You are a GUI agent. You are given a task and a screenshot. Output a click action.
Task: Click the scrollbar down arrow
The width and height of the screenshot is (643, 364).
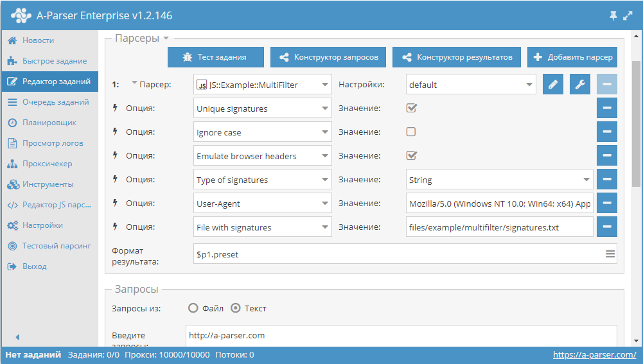636,341
